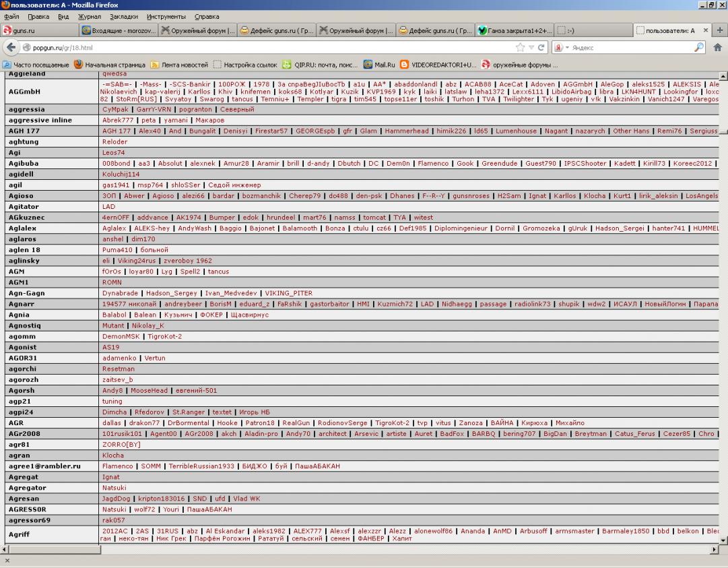Open the Mail.Ru bookmark
The image size is (728, 568).
click(382, 65)
